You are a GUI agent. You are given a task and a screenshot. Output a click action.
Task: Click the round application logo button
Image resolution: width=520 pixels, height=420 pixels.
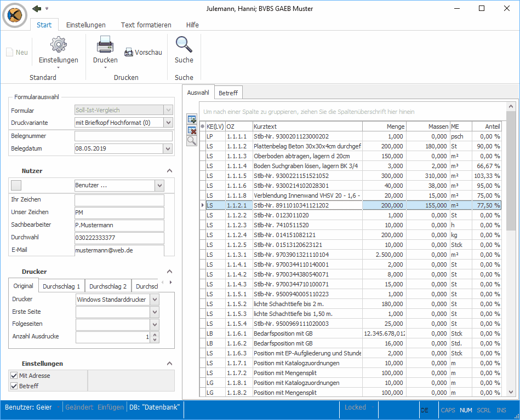coord(15,15)
